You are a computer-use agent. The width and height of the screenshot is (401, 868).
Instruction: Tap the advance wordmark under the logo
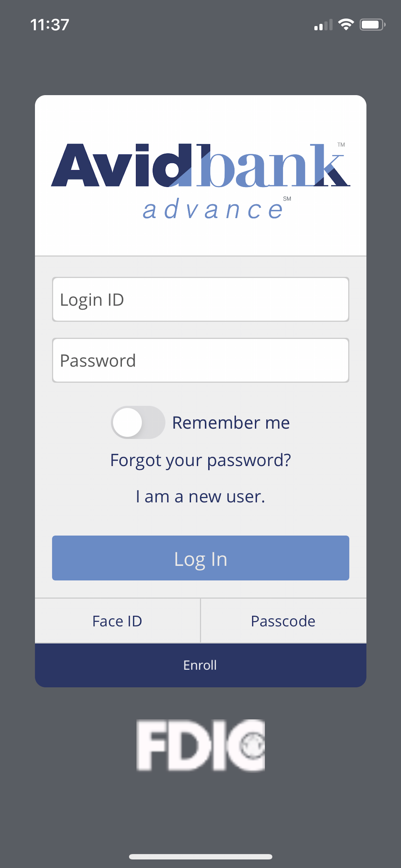click(212, 209)
